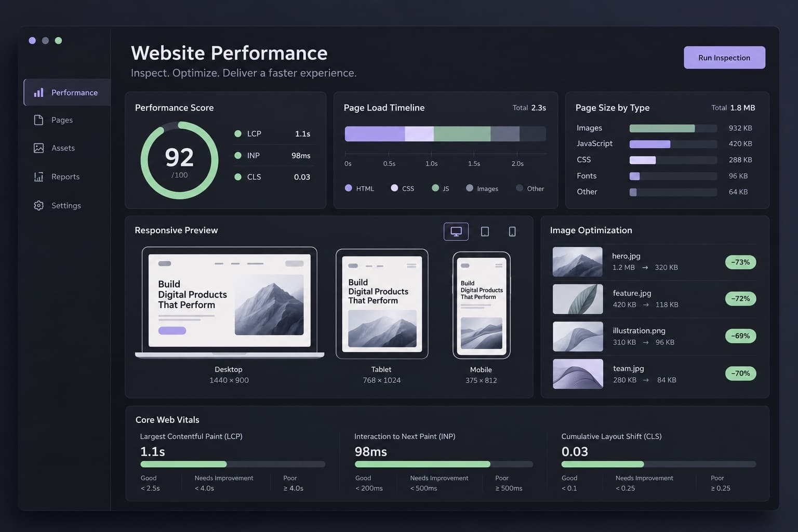Click the -69% badge for illustration.png
This screenshot has height=532, width=798.
pos(740,336)
